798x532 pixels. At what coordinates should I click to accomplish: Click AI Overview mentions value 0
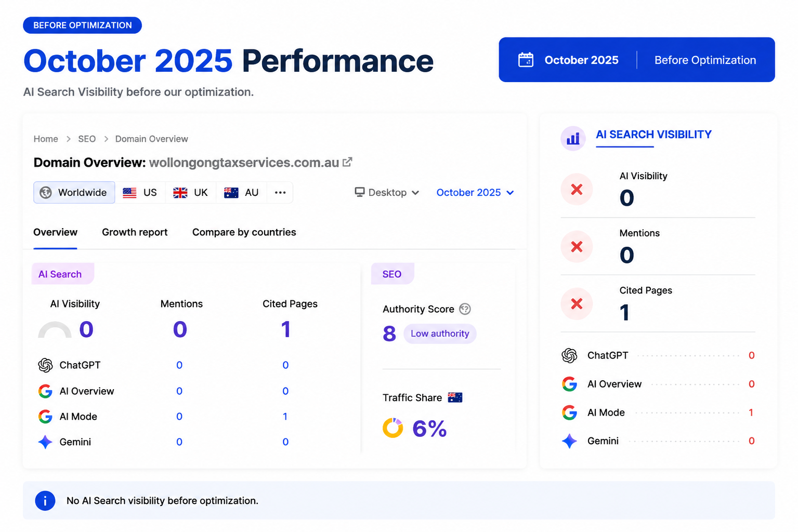click(x=179, y=391)
